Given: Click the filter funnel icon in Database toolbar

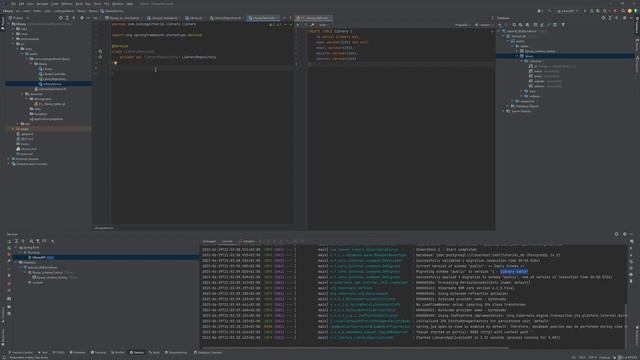Looking at the screenshot, I should click(x=563, y=25).
